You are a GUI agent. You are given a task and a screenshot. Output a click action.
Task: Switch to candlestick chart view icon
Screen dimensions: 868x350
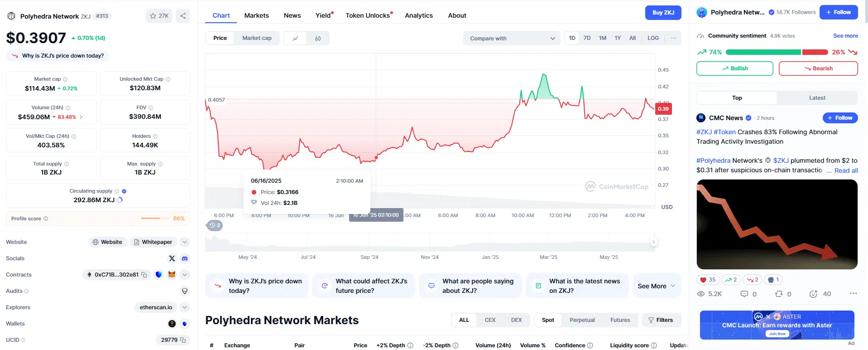tap(318, 38)
